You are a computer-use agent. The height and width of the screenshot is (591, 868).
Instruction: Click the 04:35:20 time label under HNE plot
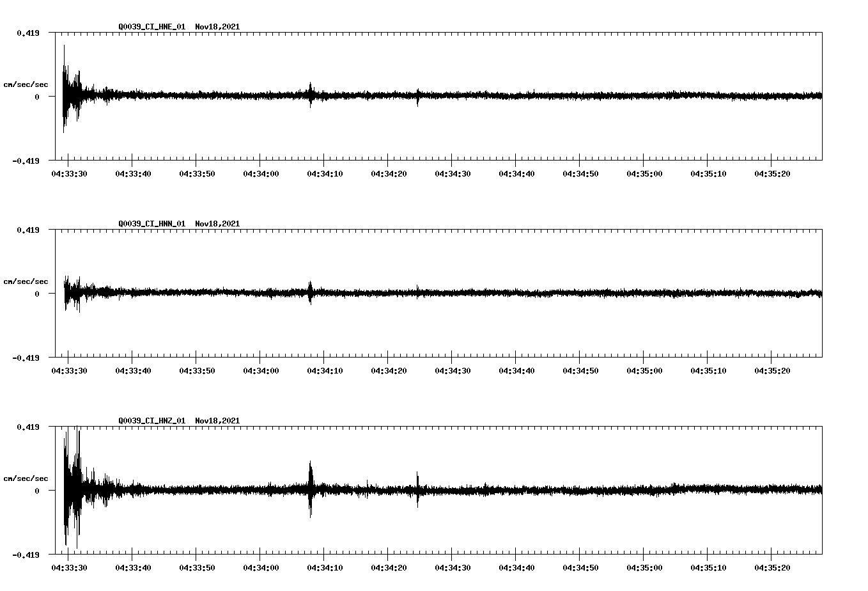(x=772, y=174)
